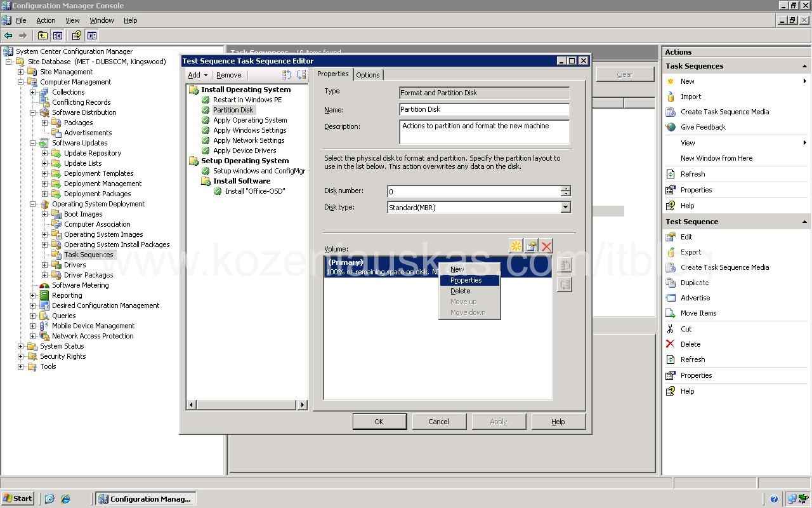Click the Back arrow in console toolbar
The height and width of the screenshot is (508, 812).
point(8,36)
